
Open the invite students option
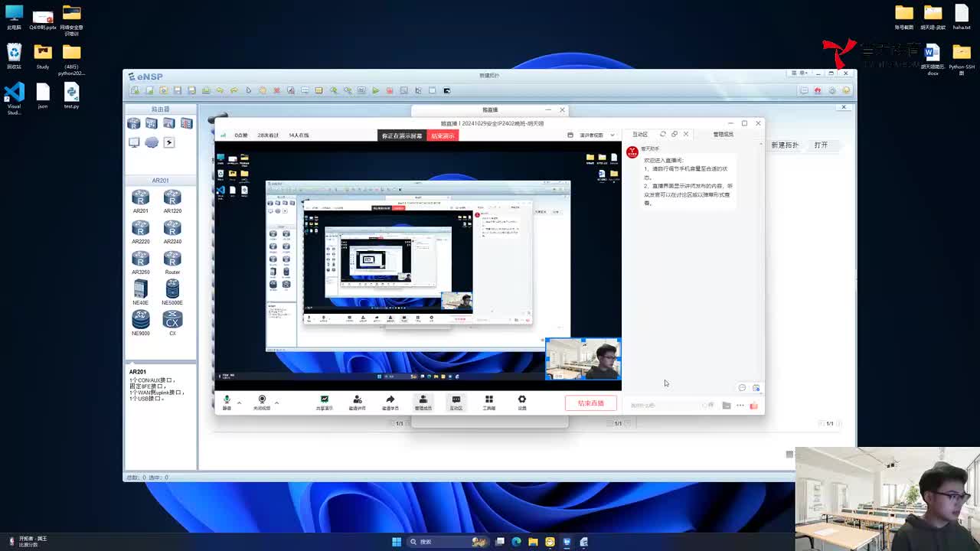390,403
